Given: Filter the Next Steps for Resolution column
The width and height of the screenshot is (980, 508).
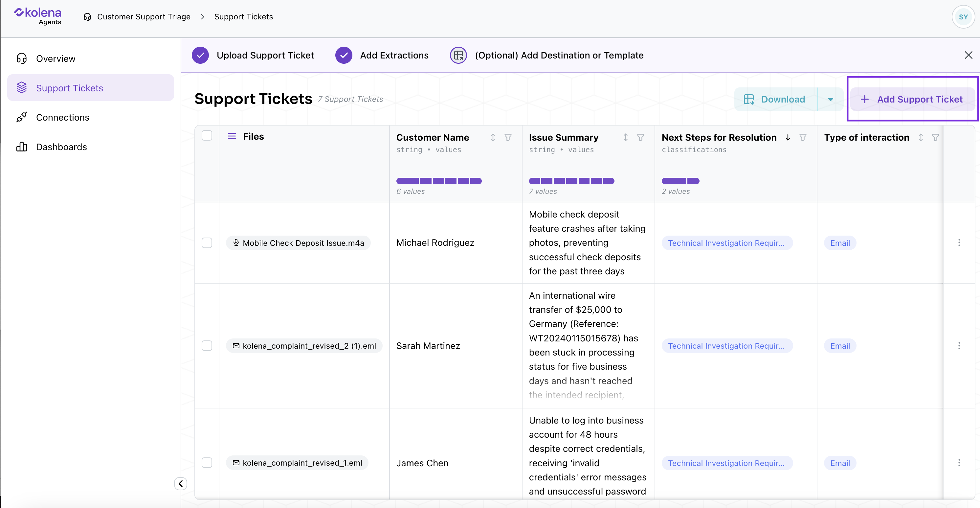Looking at the screenshot, I should click(x=803, y=137).
